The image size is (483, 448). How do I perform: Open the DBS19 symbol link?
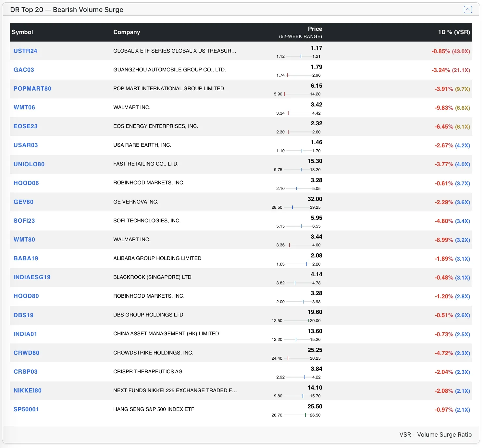point(23,315)
